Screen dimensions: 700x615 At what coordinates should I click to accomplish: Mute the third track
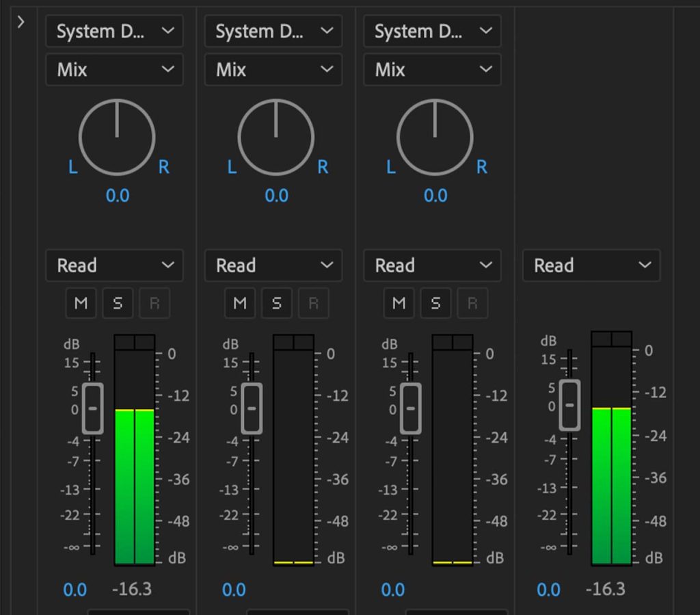[x=399, y=304]
